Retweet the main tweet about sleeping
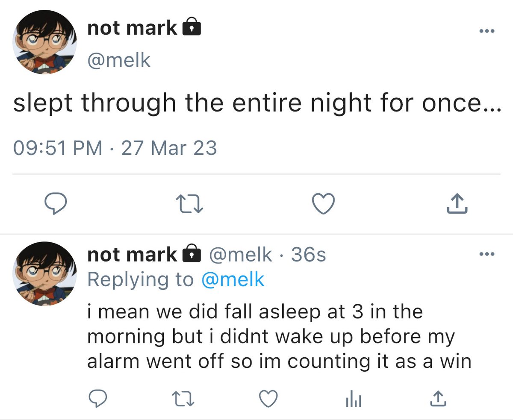Screen dimensions: 513x420 pos(190,204)
